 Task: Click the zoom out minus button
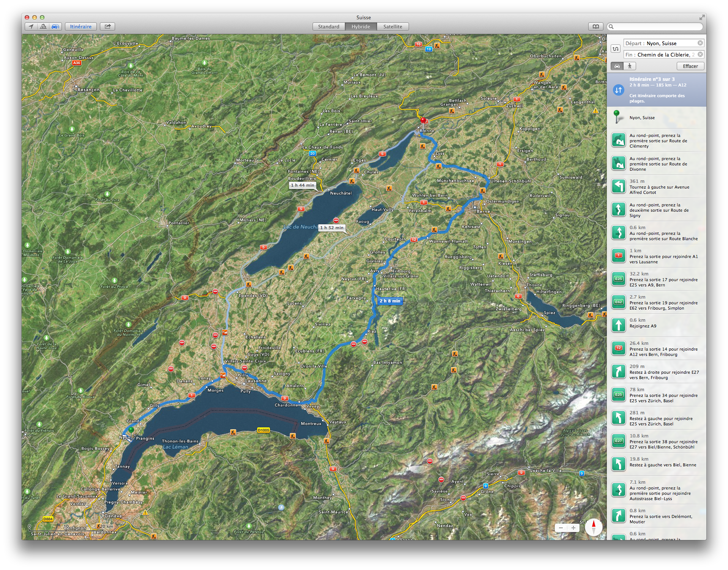pos(561,528)
